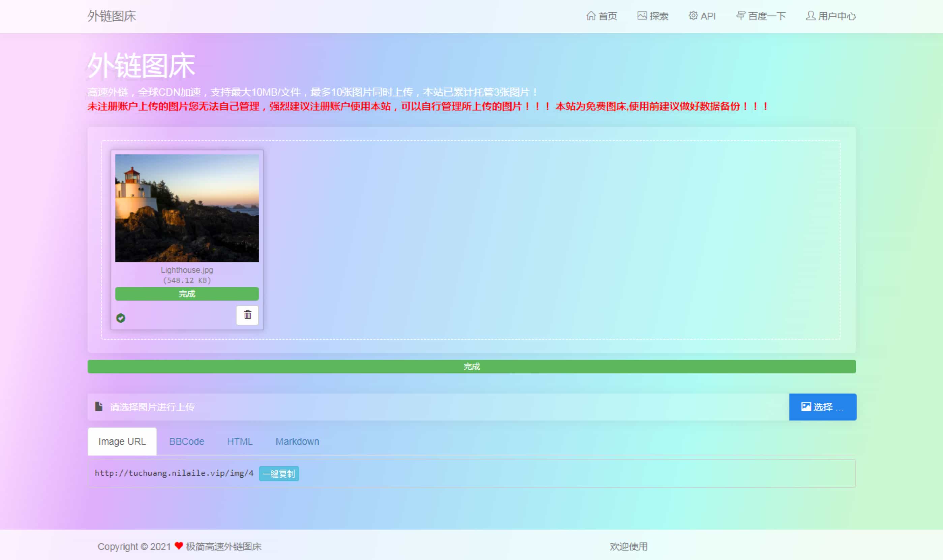Switch to the BBCode tab

click(186, 441)
